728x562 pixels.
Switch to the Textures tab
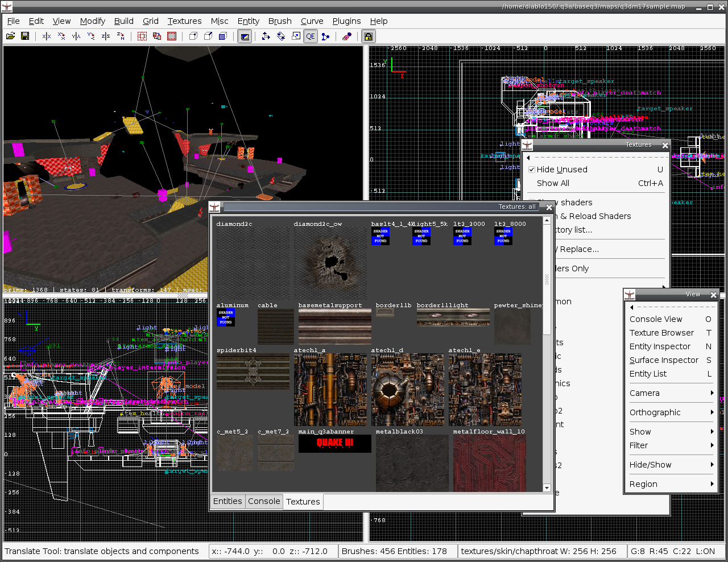pos(303,502)
